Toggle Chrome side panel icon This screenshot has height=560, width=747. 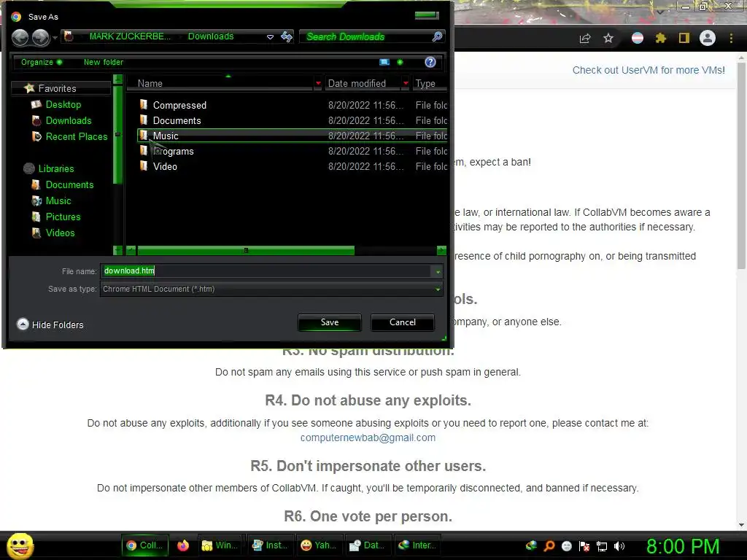point(684,38)
